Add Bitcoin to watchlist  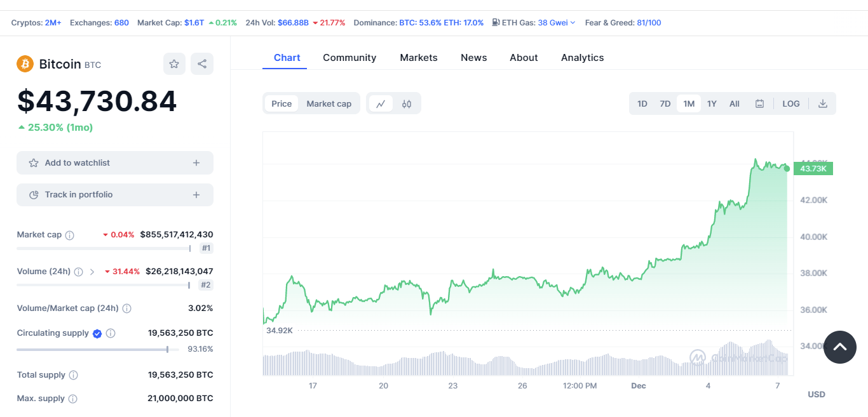(x=115, y=163)
